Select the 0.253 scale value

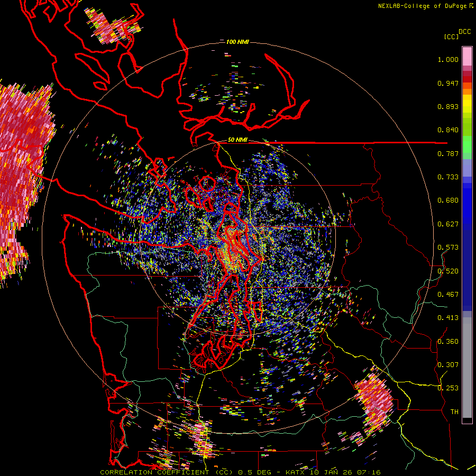point(448,388)
